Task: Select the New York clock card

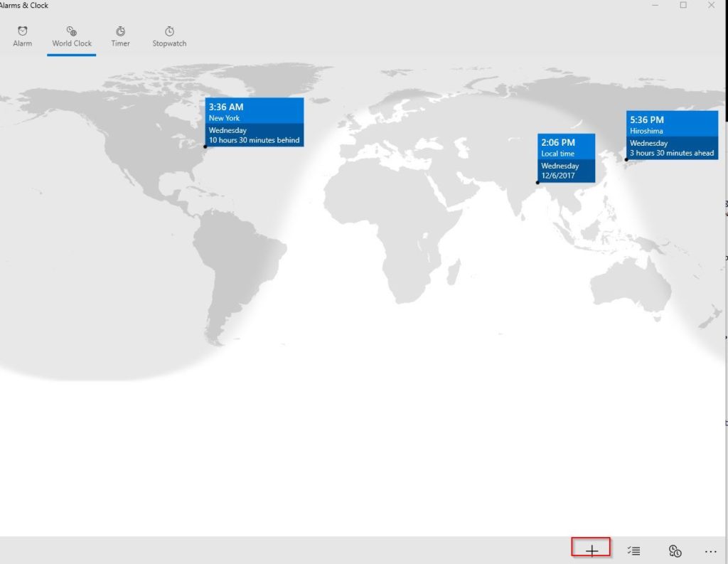Action: pos(255,122)
